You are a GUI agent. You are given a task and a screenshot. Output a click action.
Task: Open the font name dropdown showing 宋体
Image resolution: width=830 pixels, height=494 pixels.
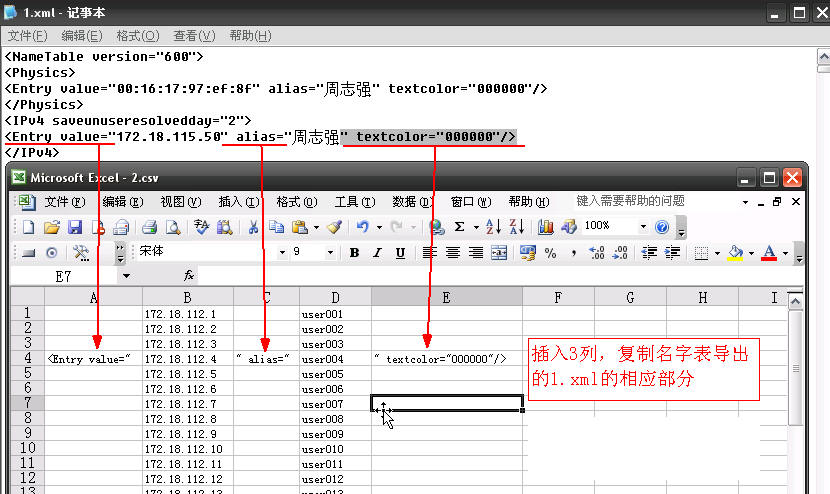point(282,253)
